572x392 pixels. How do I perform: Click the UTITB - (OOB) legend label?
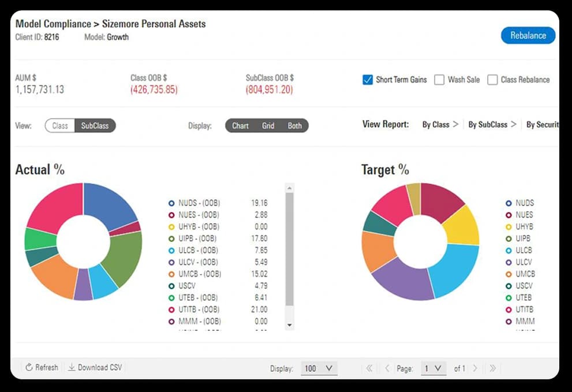tap(199, 309)
